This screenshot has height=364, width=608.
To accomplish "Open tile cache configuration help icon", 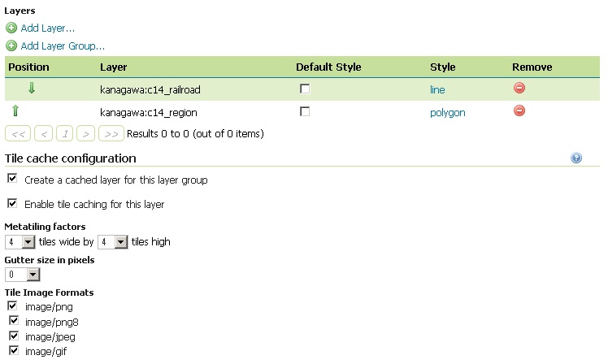I will 576,158.
